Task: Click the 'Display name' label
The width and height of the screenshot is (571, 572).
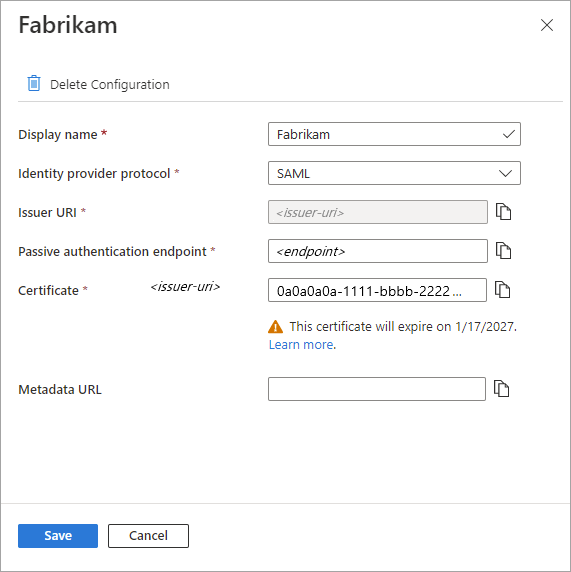Action: (58, 134)
